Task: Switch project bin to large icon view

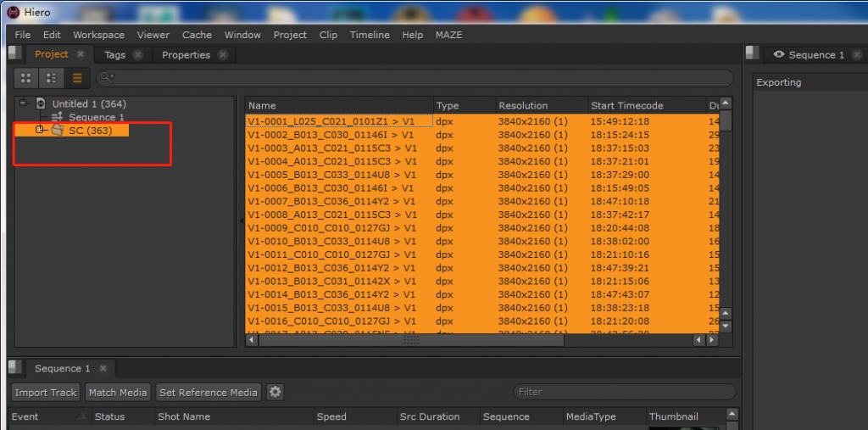Action: pyautogui.click(x=26, y=78)
